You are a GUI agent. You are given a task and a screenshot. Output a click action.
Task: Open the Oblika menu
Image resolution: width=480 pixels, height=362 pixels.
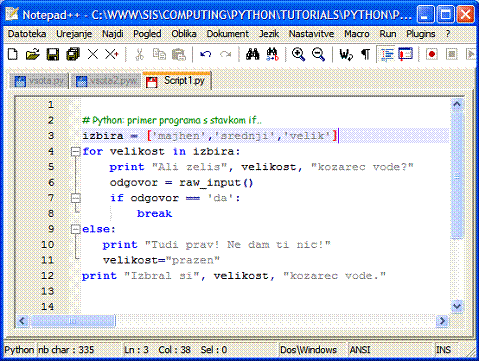click(184, 34)
